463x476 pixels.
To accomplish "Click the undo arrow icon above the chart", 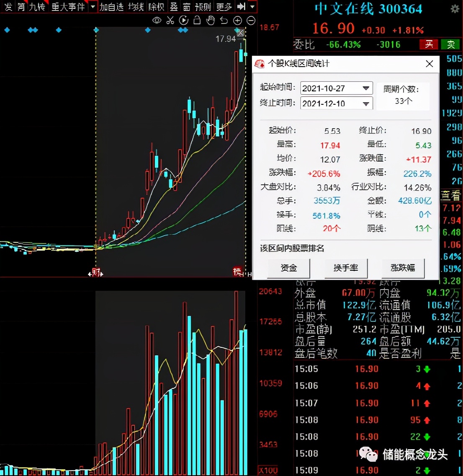I will click(x=224, y=20).
